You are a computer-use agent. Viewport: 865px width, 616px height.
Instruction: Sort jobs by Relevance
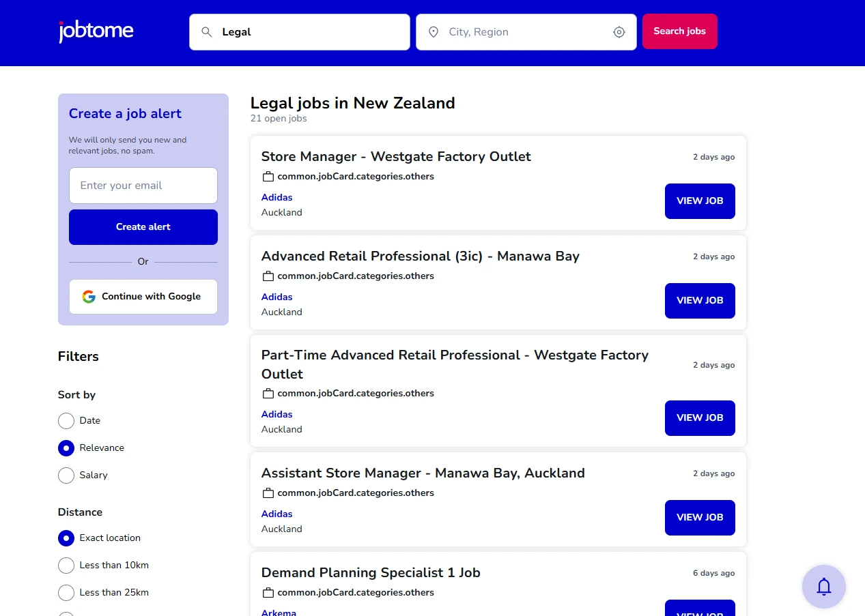click(x=66, y=448)
